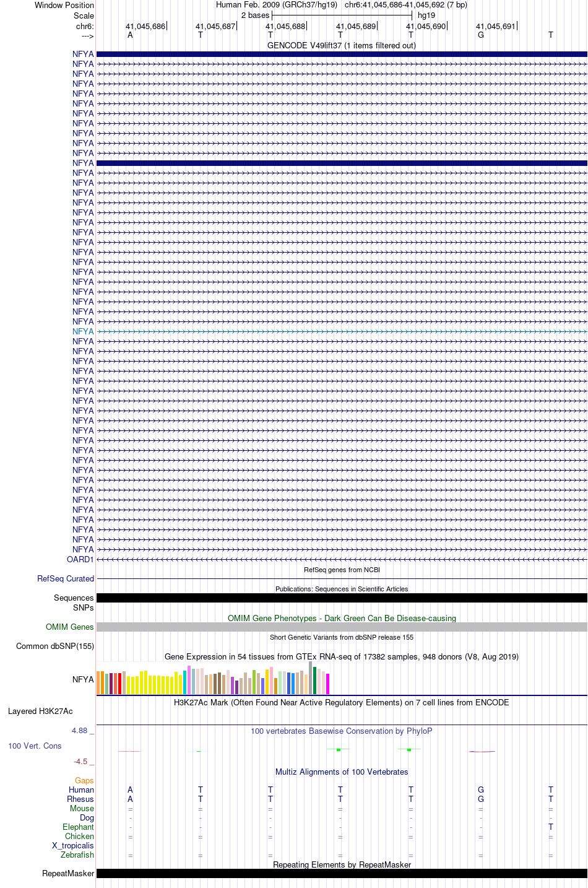Click the T base in the Elephant row
The height and width of the screenshot is (888, 588).
[551, 827]
